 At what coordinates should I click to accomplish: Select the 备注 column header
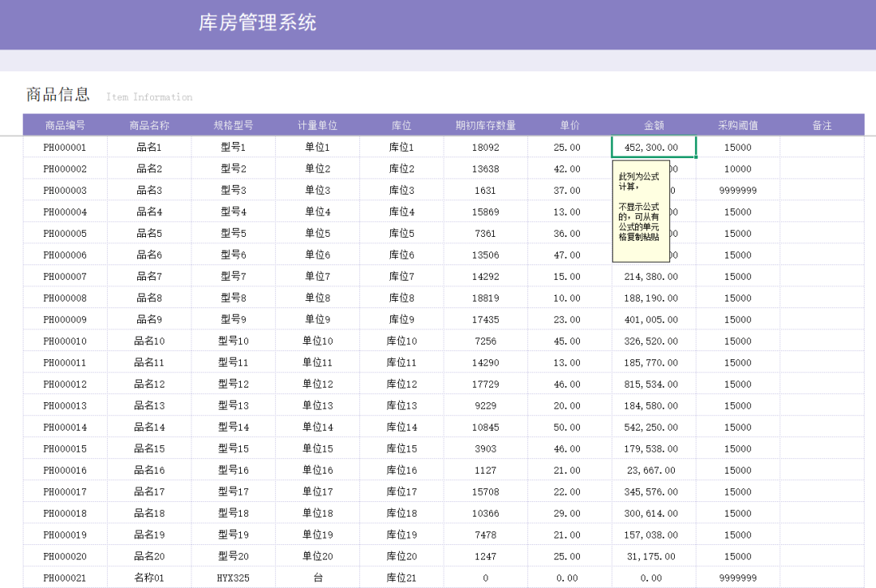tap(822, 126)
